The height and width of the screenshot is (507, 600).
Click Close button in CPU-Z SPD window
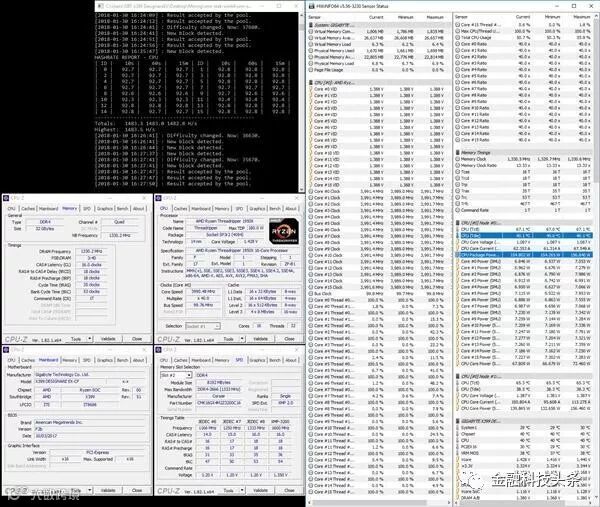pyautogui.click(x=290, y=490)
